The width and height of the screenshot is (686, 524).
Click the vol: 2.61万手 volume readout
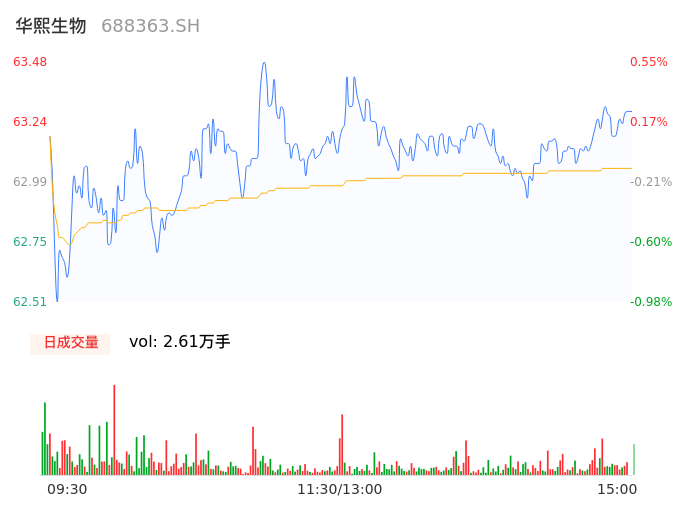180,342
